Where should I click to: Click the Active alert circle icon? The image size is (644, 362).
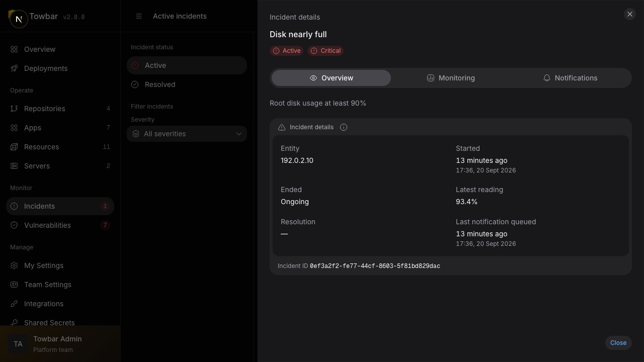[135, 65]
